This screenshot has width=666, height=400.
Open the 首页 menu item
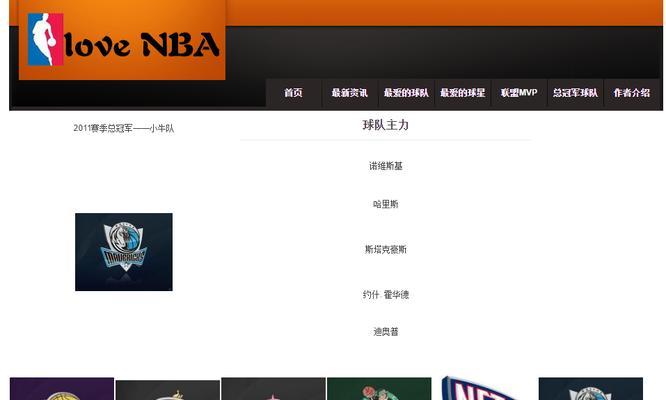pos(293,93)
